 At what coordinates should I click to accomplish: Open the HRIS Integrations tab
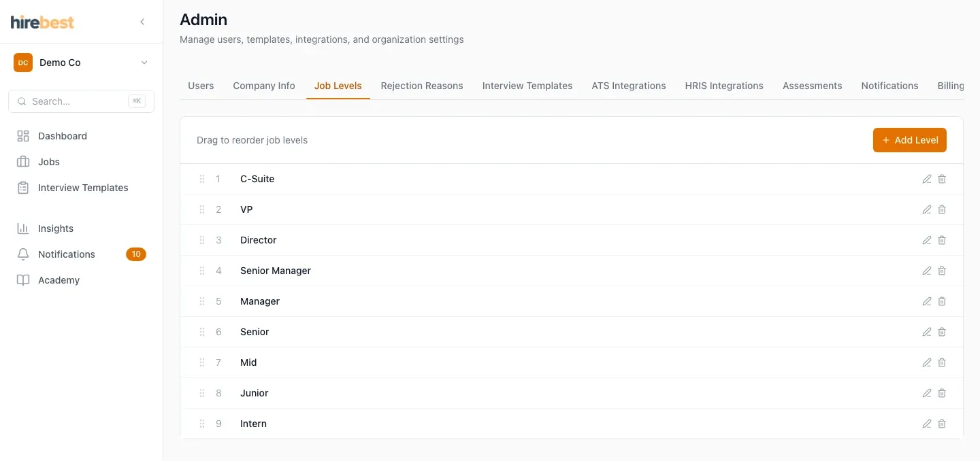tap(724, 86)
